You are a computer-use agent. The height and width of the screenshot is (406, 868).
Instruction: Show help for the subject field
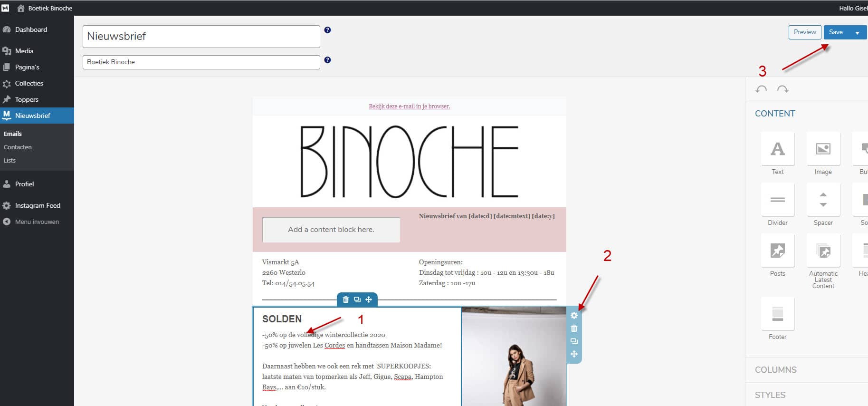327,30
